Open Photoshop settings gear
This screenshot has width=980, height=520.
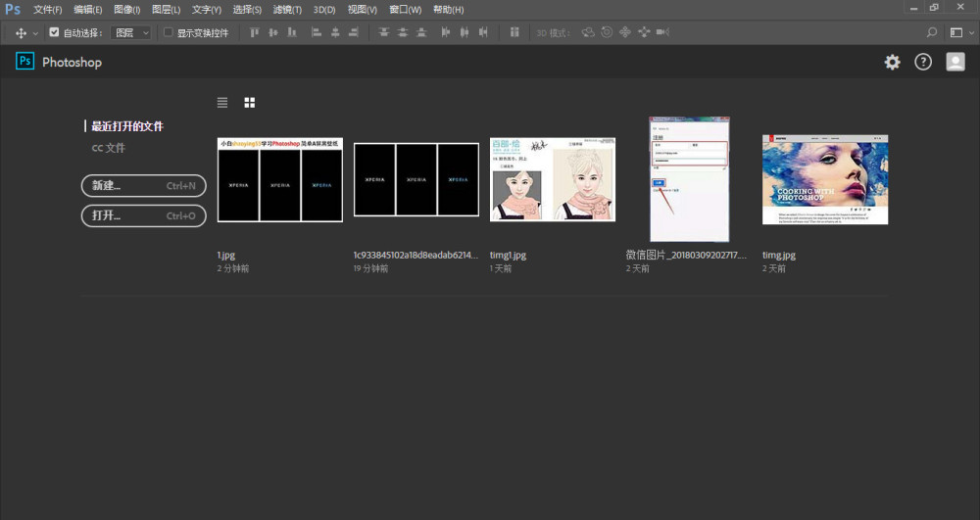point(892,62)
